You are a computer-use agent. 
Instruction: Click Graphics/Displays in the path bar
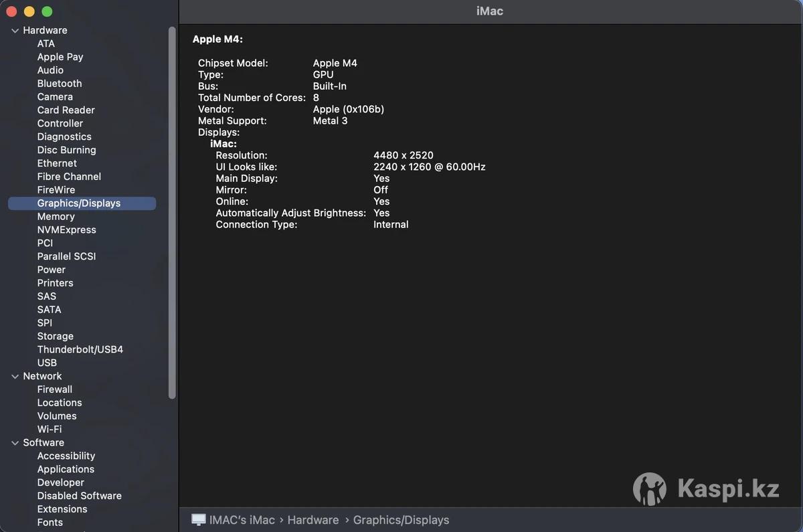(401, 520)
